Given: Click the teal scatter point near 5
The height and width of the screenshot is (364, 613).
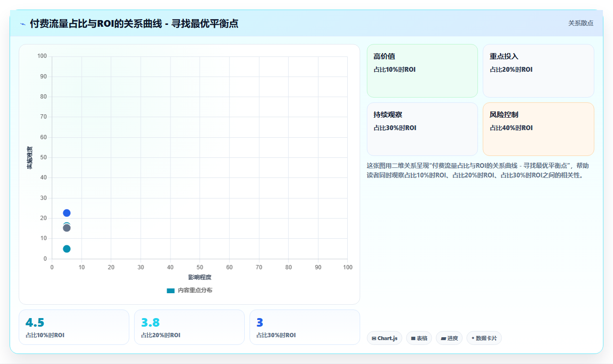Looking at the screenshot, I should 67,249.
